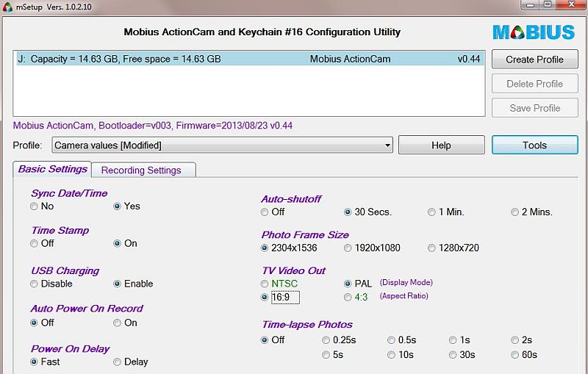588x374 pixels.
Task: Minimize the mSetup window
Action: pyautogui.click(x=530, y=5)
